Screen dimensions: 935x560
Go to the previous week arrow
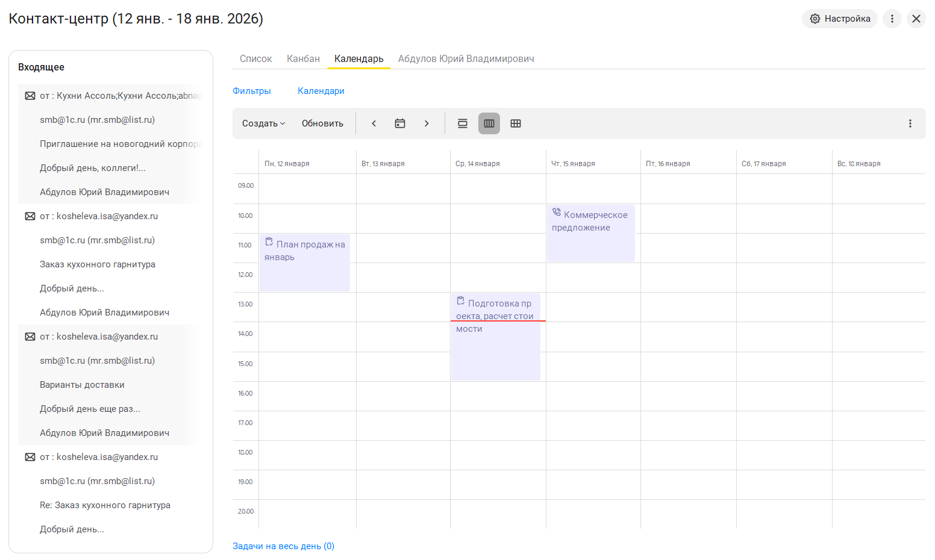tap(374, 123)
